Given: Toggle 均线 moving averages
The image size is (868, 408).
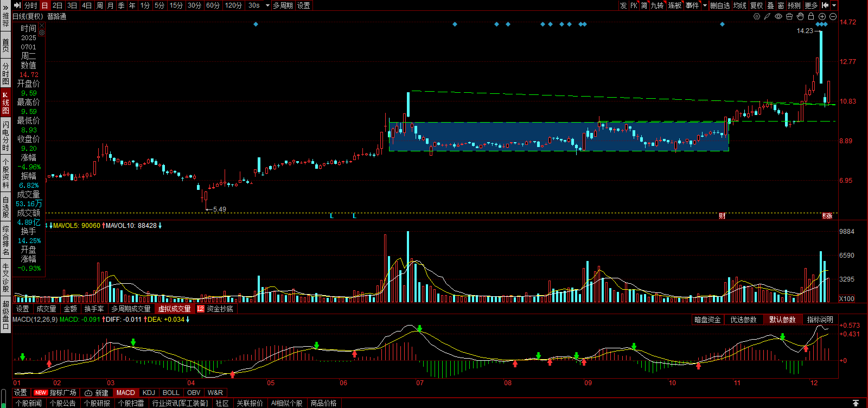Looking at the screenshot, I should (x=739, y=5).
